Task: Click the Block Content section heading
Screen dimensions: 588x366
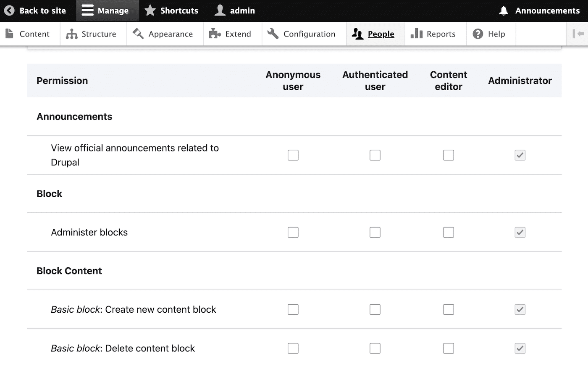Action: pos(69,271)
